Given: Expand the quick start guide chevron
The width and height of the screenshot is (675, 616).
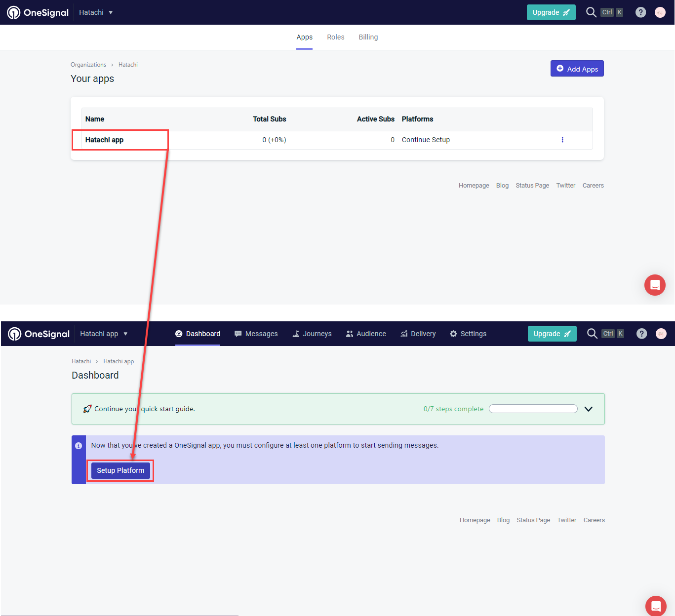Looking at the screenshot, I should pyautogui.click(x=589, y=409).
